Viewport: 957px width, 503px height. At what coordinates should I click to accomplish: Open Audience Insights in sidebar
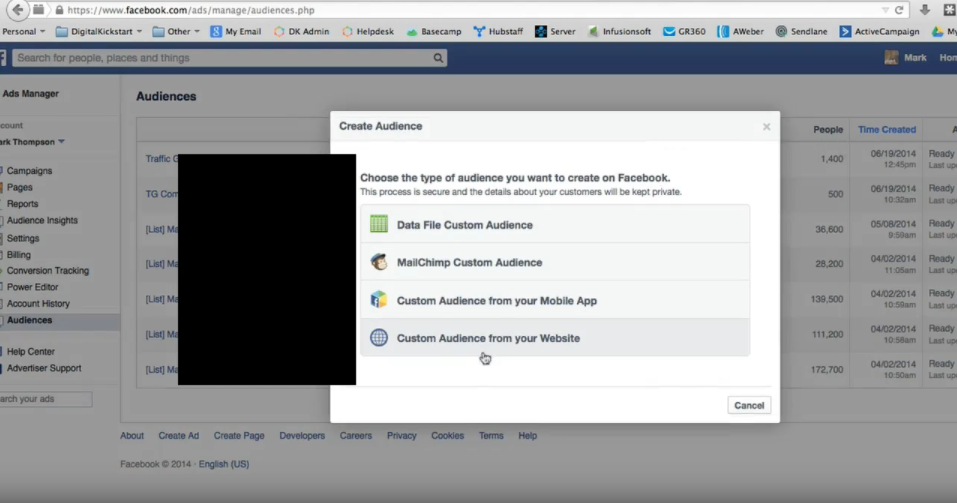click(42, 220)
